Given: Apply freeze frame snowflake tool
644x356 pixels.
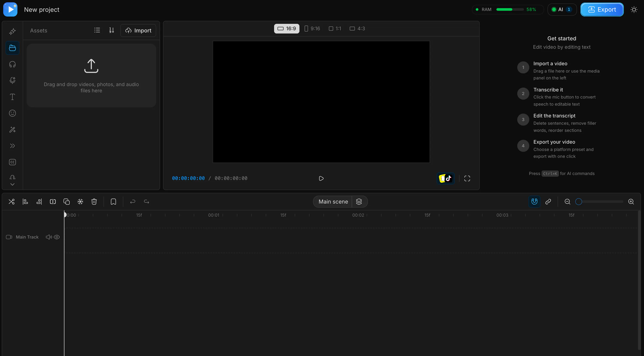Looking at the screenshot, I should pyautogui.click(x=80, y=202).
